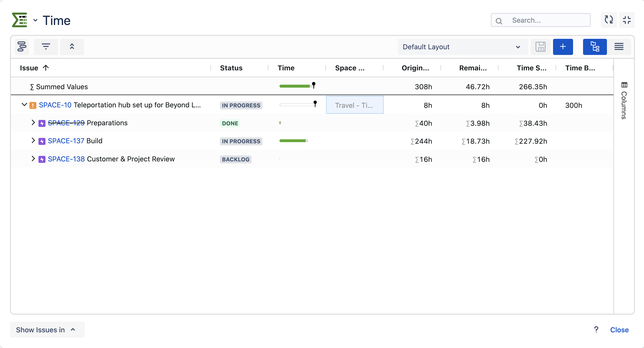Open the filter icon in the toolbar
Screen dimensions: 644x348
click(46, 47)
